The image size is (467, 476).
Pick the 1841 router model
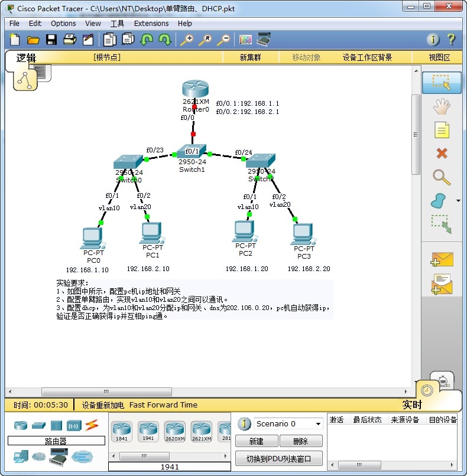(122, 431)
